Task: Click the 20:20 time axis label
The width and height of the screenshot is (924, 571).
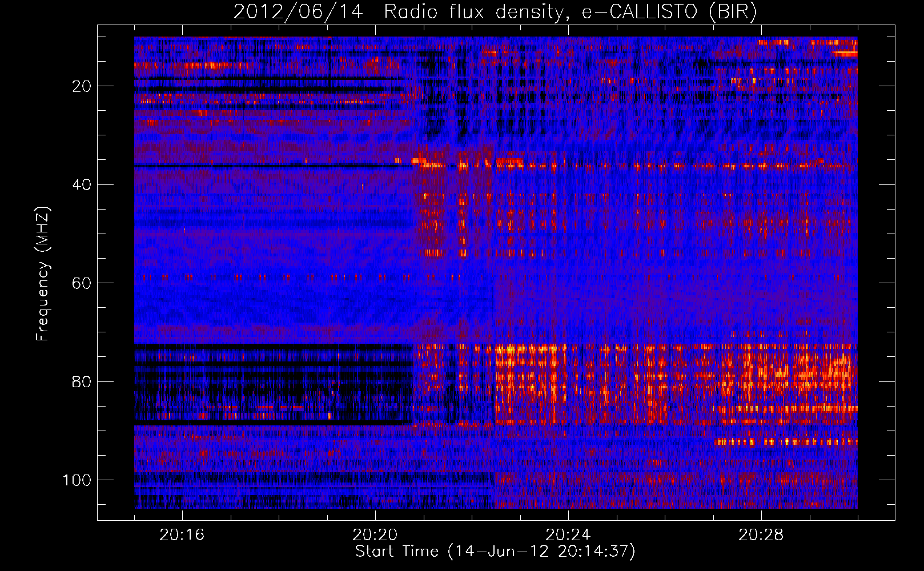Action: click(375, 535)
